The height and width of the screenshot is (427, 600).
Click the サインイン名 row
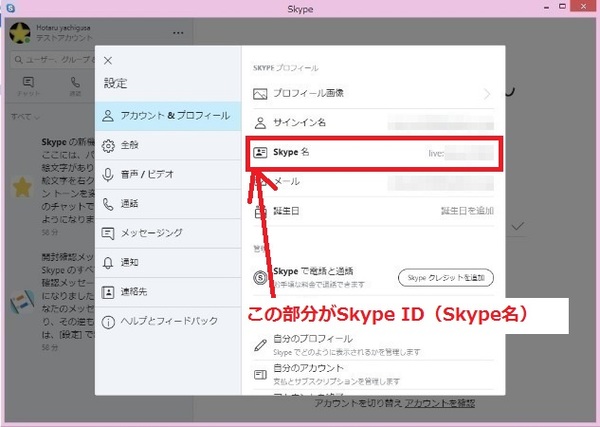click(372, 123)
